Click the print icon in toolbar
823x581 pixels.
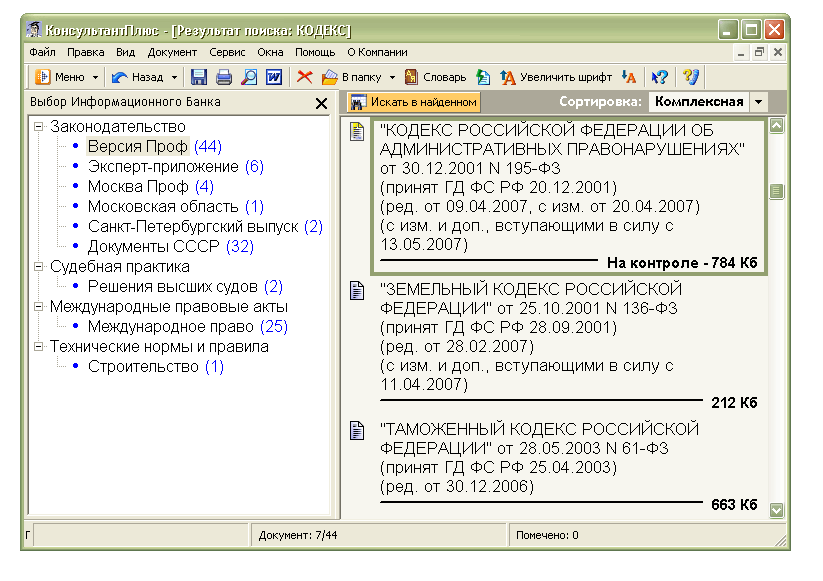click(224, 77)
